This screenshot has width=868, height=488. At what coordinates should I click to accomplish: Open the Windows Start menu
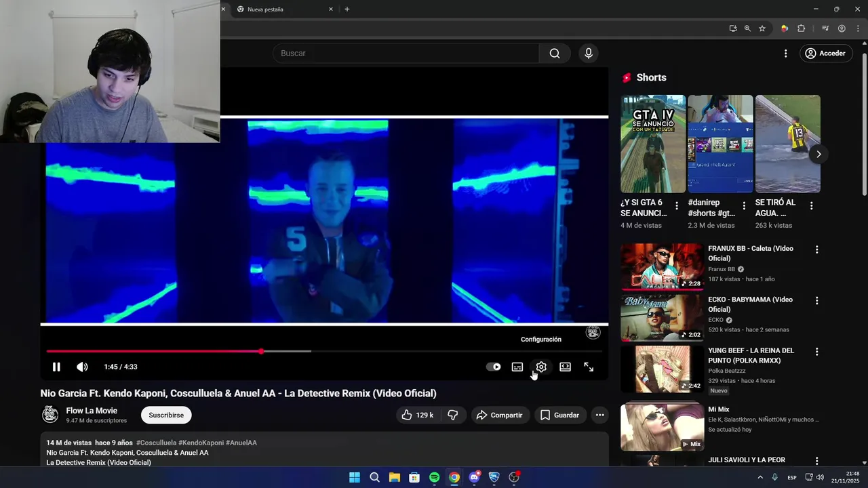(x=355, y=477)
